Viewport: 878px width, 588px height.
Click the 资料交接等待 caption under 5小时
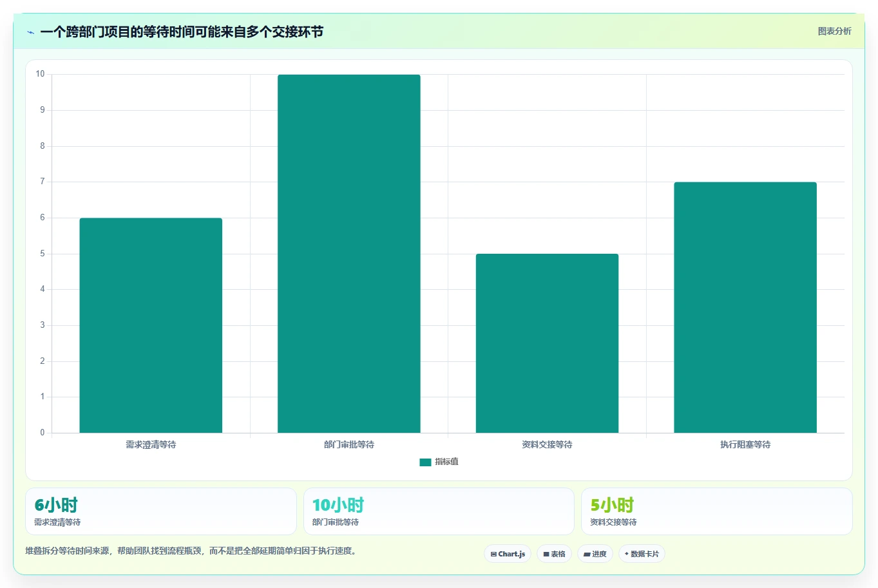(x=613, y=522)
